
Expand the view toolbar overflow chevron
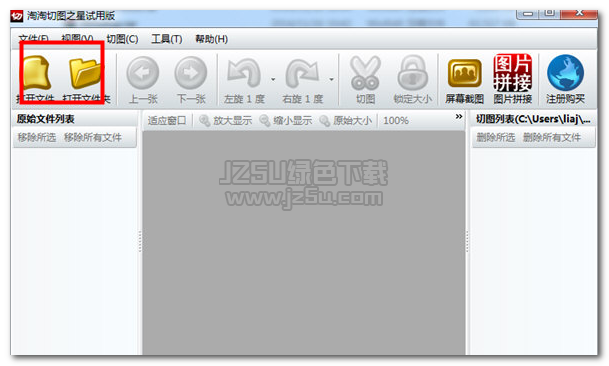coord(459,117)
